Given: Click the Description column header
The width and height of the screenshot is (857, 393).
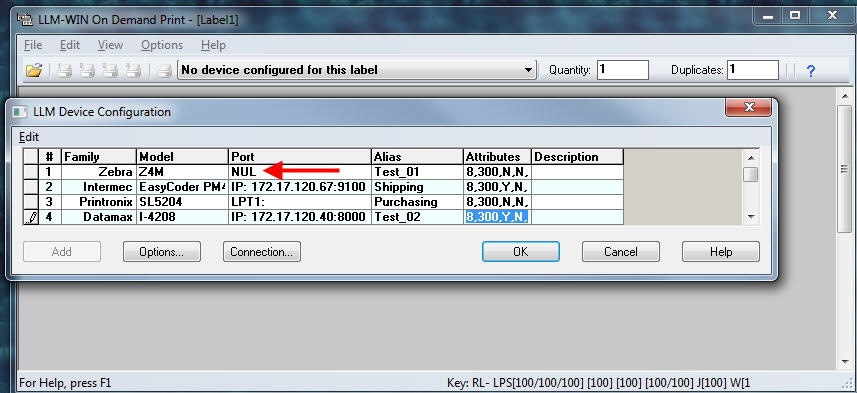Looking at the screenshot, I should click(577, 157).
